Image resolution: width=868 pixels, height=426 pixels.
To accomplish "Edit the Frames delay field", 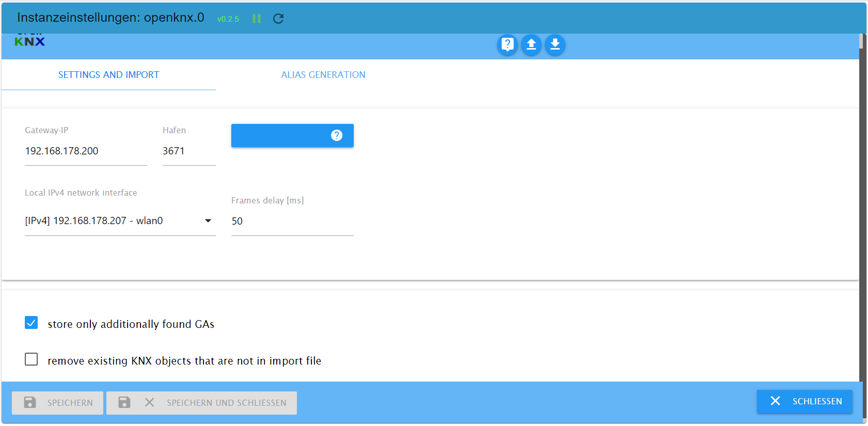I will pyautogui.click(x=292, y=222).
